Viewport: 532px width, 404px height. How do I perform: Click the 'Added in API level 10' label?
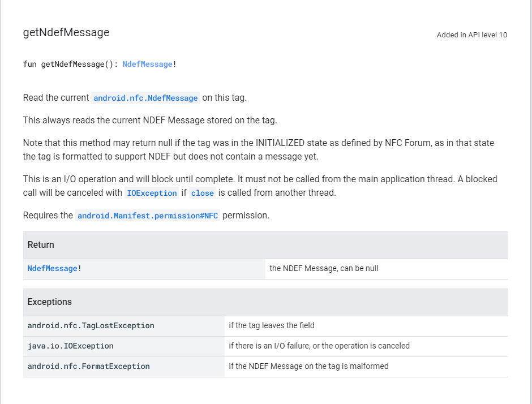[471, 35]
